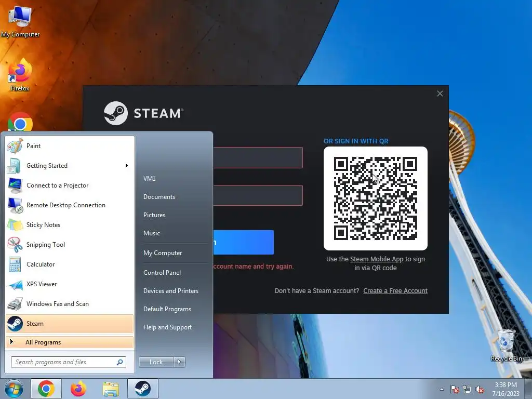
Task: Switch to Steam in the taskbar
Action: click(x=143, y=389)
